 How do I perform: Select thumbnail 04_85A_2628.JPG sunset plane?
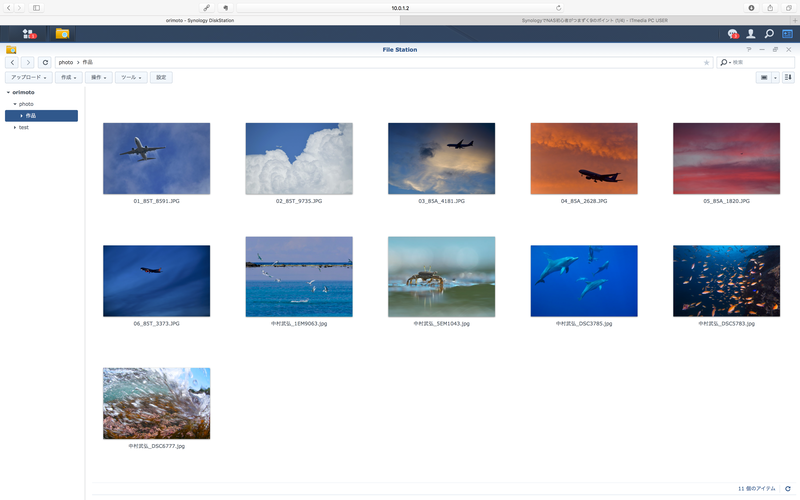[584, 159]
